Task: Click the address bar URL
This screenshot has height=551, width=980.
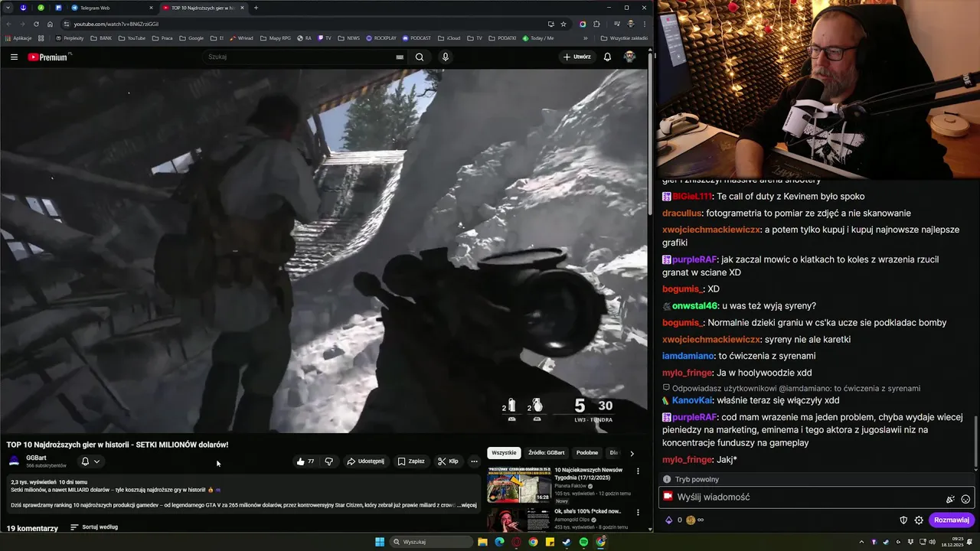Action: coord(116,24)
